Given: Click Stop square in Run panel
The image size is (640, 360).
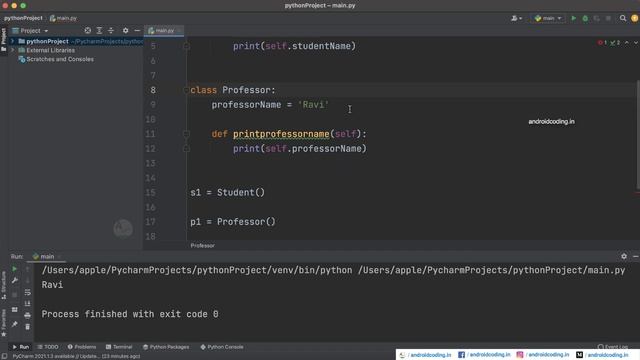Looking at the screenshot, I should tap(15, 295).
